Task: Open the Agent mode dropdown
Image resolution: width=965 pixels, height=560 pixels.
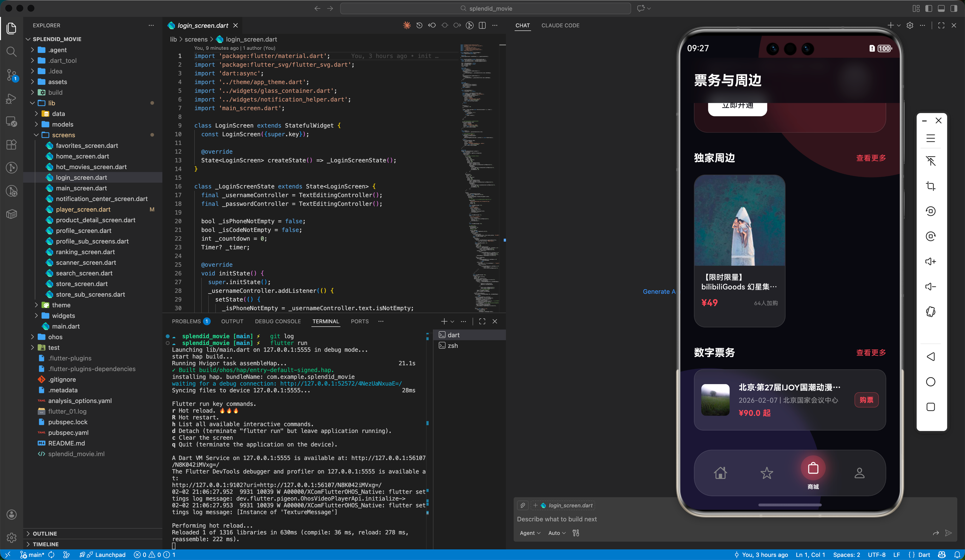Action: [x=530, y=533]
